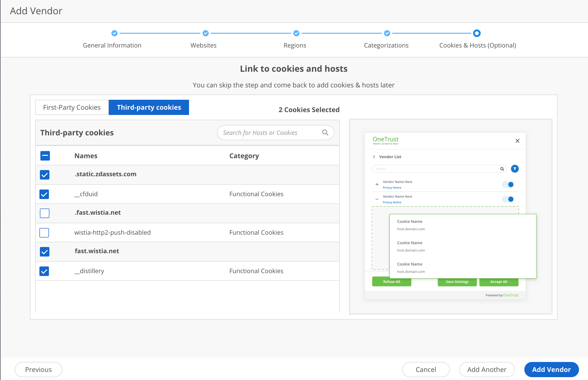588x380 pixels.
Task: Click the Regions step checkmark
Action: coord(296,33)
